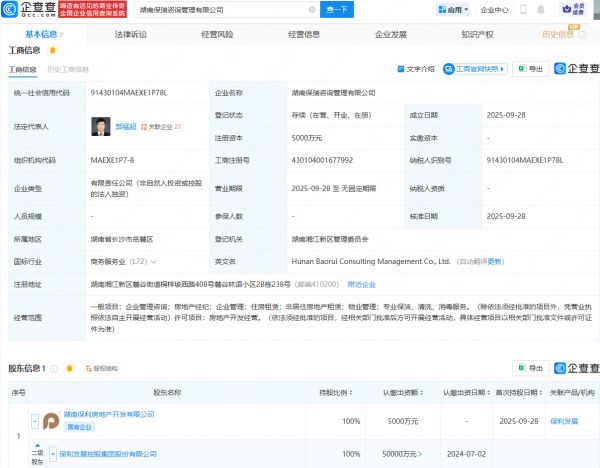Click the 查一下 search button
600x468 pixels.
(339, 10)
